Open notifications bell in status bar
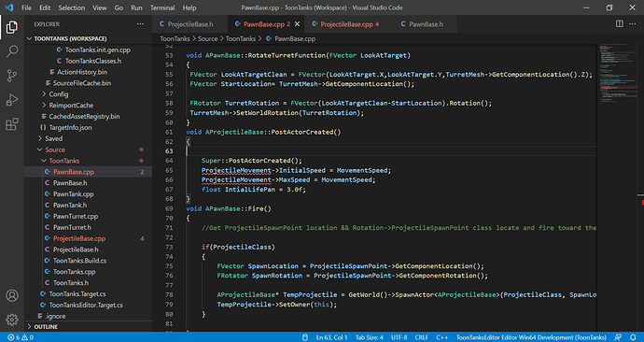The height and width of the screenshot is (342, 644). (633, 337)
